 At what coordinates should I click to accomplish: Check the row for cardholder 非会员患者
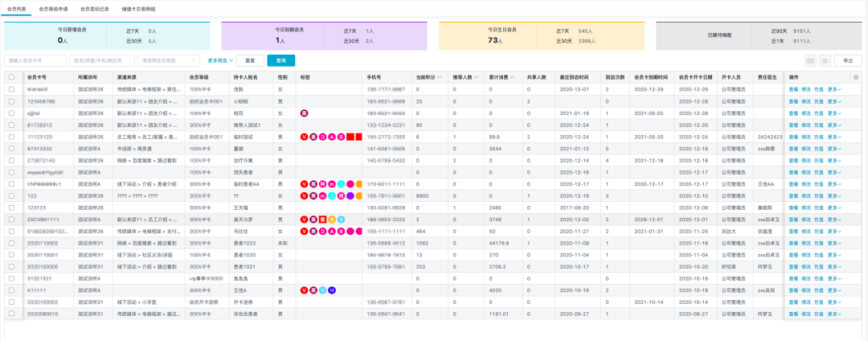pos(12,314)
